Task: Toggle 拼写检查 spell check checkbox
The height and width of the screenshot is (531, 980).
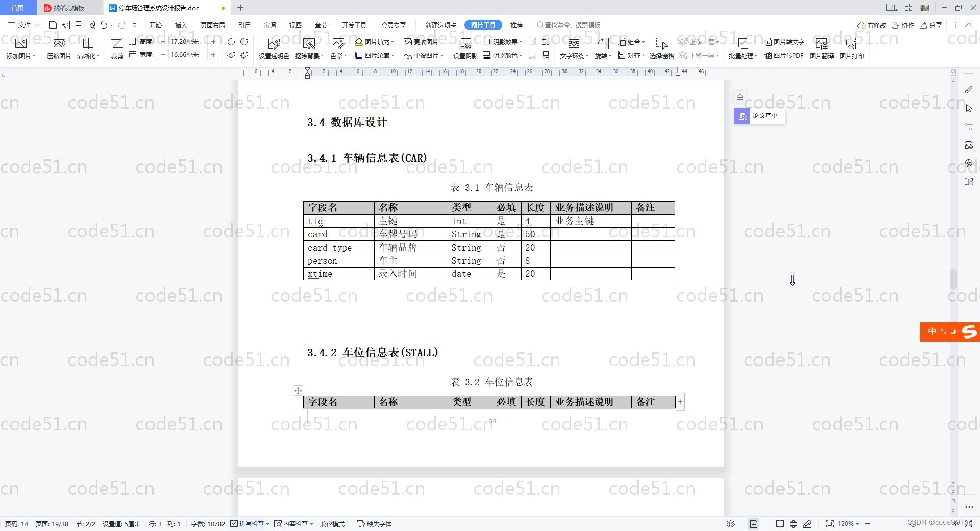Action: (234, 524)
